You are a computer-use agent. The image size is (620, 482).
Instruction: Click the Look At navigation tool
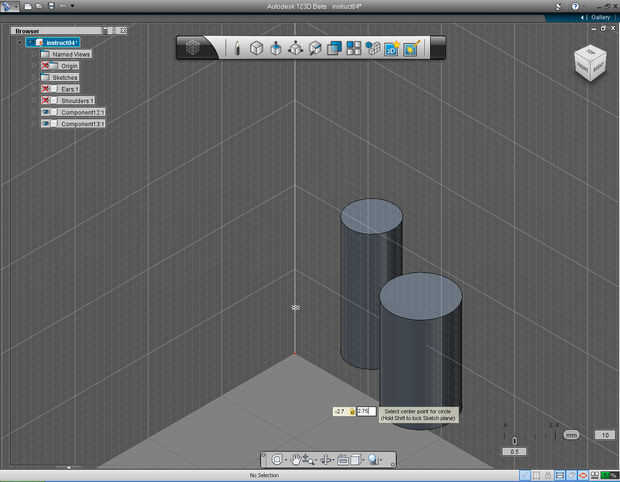pyautogui.click(x=326, y=460)
